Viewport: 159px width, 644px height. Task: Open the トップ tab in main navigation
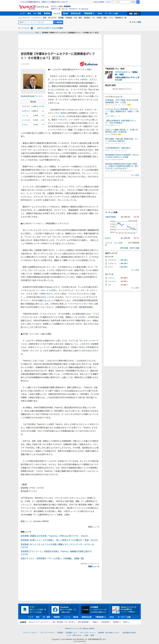click(x=22, y=14)
